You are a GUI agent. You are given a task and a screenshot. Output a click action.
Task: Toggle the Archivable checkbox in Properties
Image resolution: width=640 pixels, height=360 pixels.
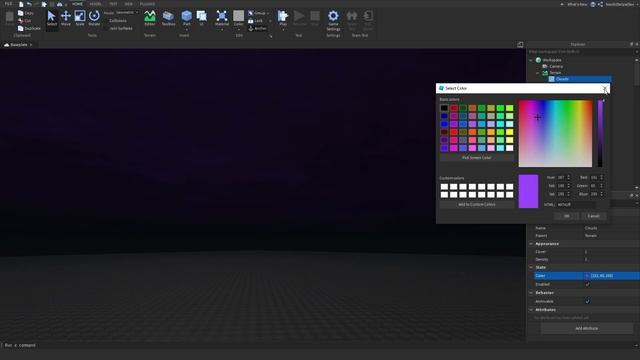click(x=587, y=301)
